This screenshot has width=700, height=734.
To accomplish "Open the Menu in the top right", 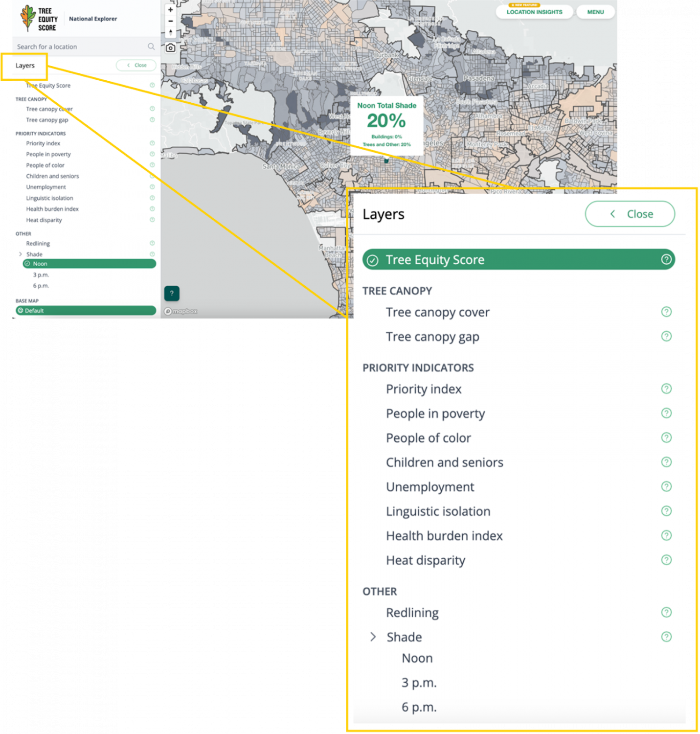I will (595, 12).
